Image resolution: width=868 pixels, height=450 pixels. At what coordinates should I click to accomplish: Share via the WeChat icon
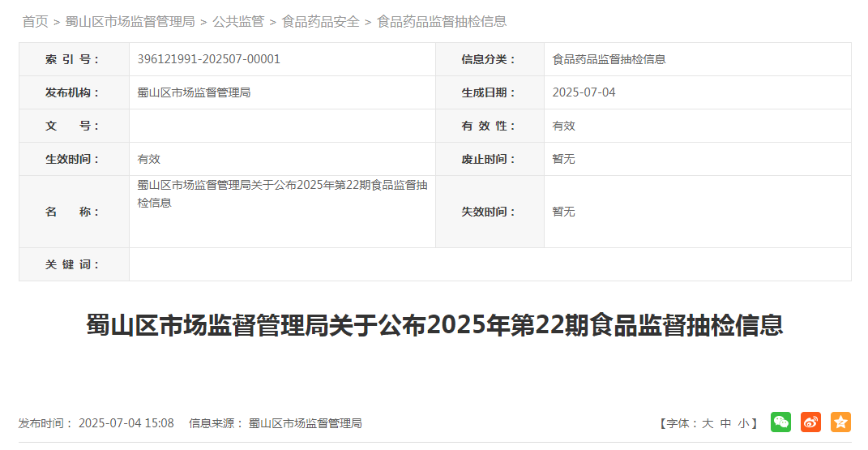point(780,422)
